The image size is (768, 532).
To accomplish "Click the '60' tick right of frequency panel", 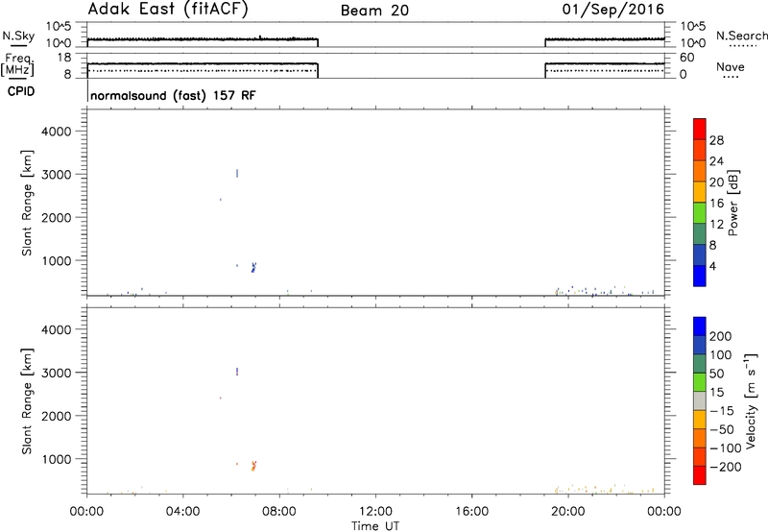I will coord(686,58).
